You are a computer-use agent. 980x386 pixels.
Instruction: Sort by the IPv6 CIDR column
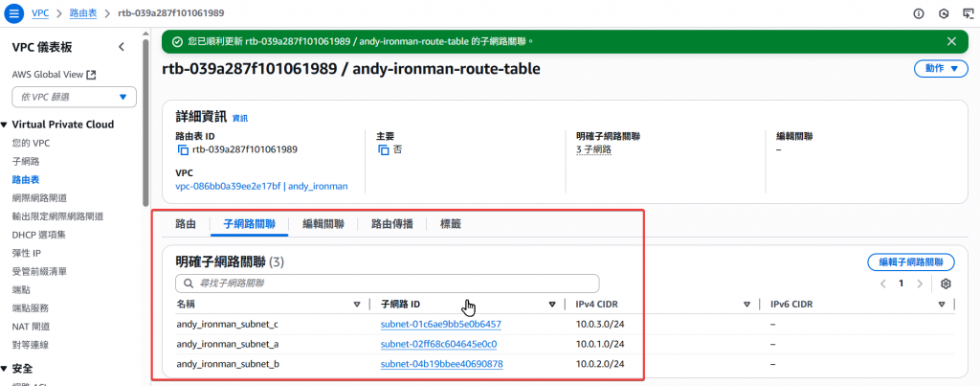coord(942,305)
